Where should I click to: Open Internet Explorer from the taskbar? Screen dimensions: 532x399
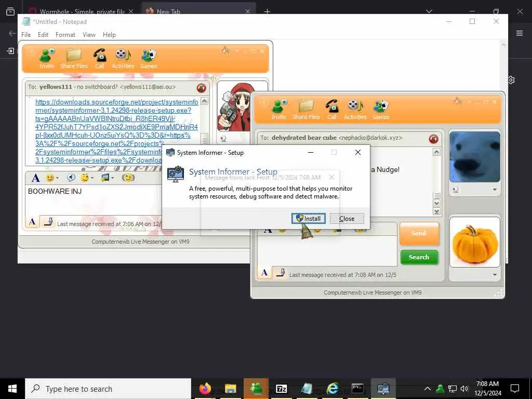(332, 389)
